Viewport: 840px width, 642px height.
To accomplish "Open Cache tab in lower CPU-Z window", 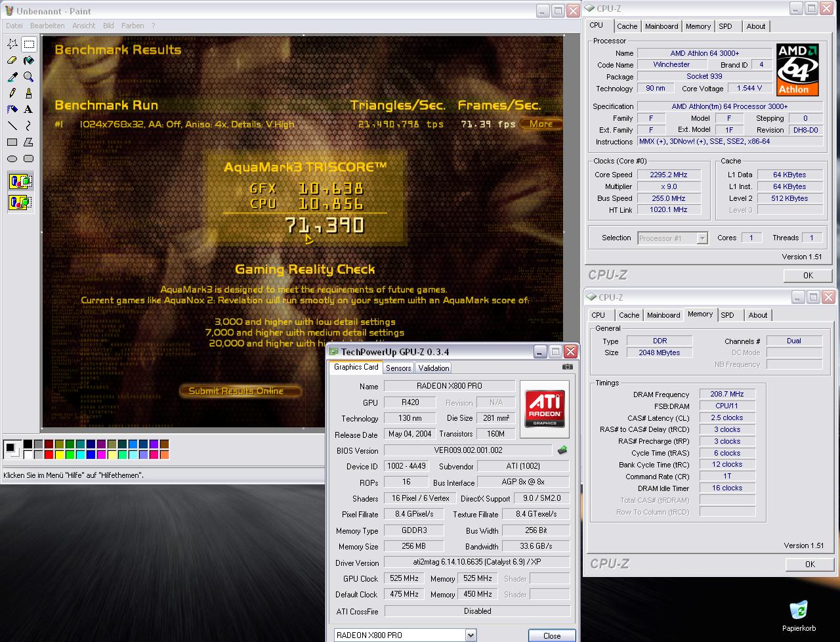I will [x=629, y=315].
